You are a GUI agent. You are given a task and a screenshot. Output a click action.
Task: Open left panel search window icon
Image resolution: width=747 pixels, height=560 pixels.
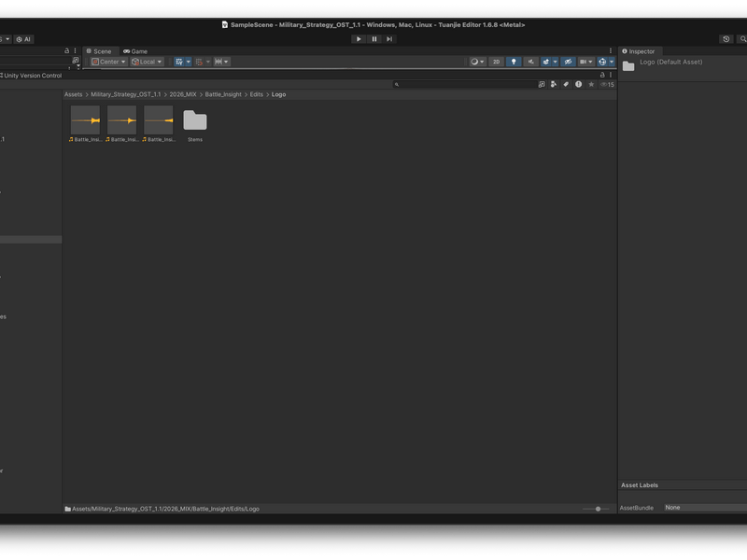[76, 61]
